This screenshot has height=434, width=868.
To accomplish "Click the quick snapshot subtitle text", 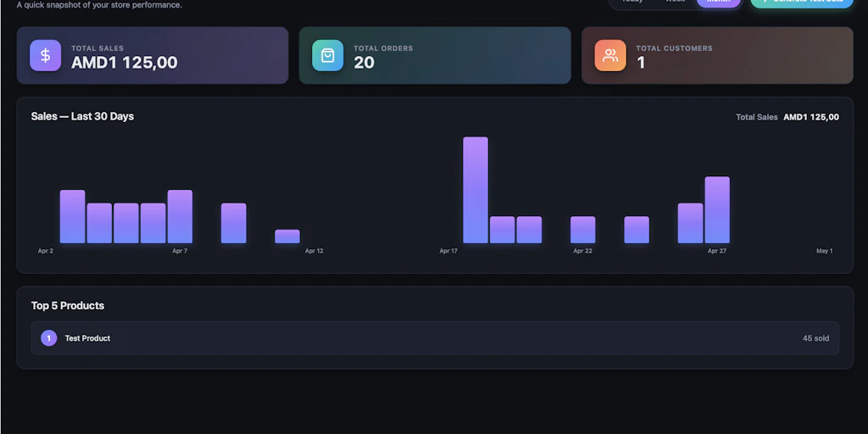I will point(99,5).
